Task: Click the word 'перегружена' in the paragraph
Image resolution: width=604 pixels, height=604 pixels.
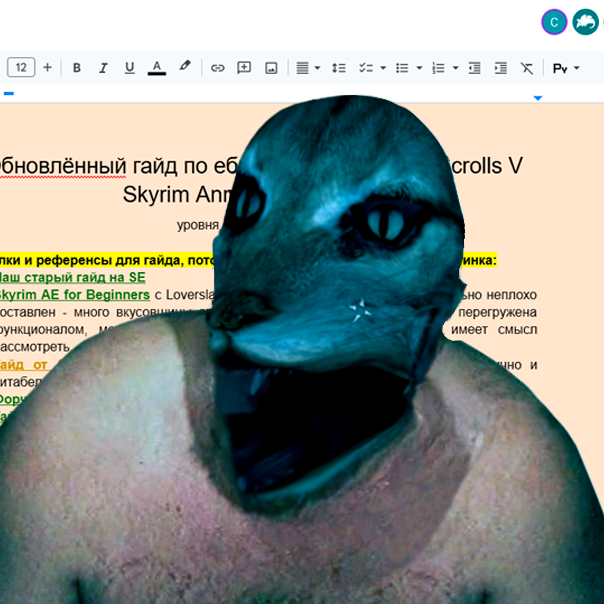Action: coord(497,312)
